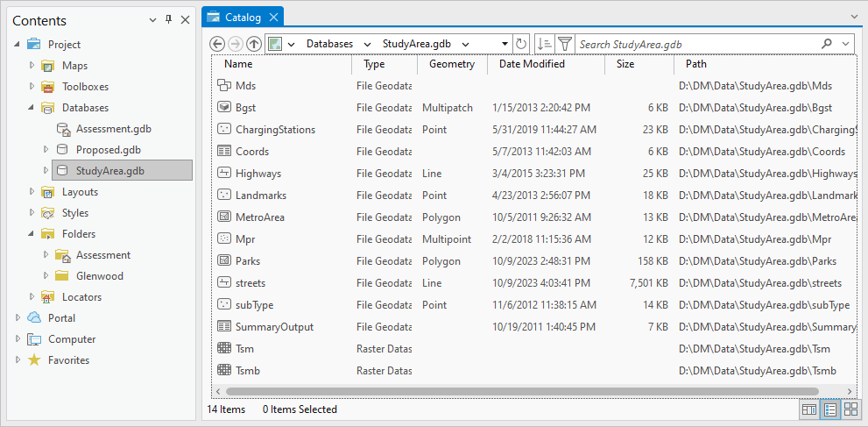Toggle the columns view button

point(809,409)
